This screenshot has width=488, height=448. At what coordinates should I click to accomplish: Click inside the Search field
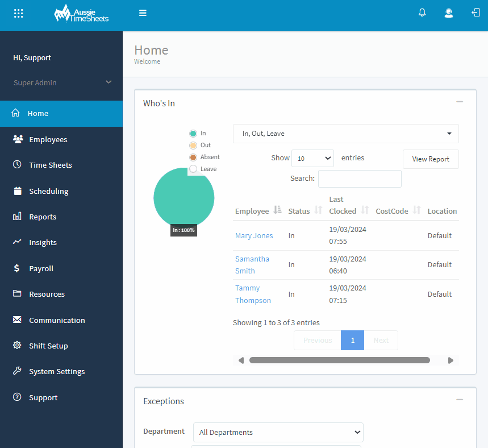[x=359, y=179]
